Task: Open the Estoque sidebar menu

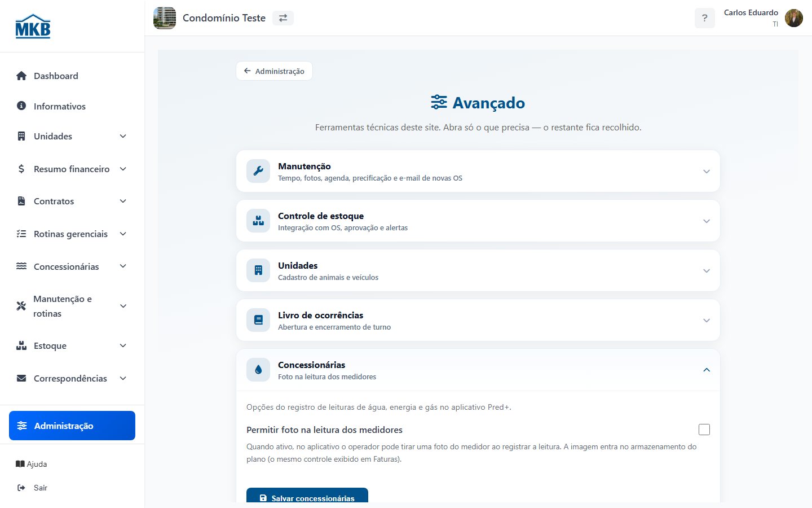Action: (72, 345)
